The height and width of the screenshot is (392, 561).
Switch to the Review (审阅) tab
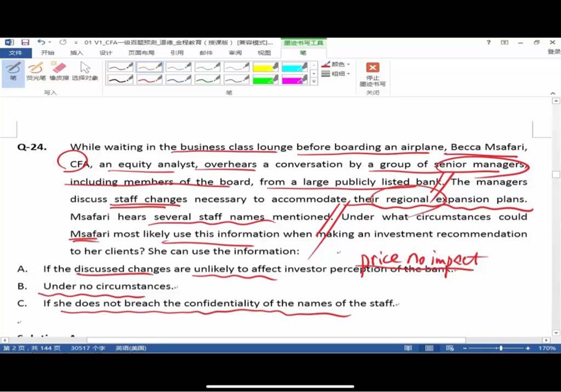click(235, 53)
